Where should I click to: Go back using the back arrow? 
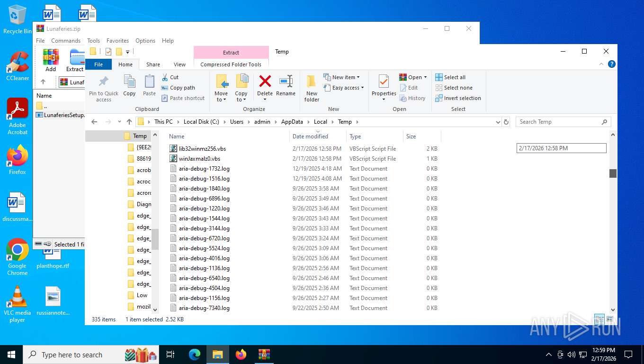click(x=94, y=122)
